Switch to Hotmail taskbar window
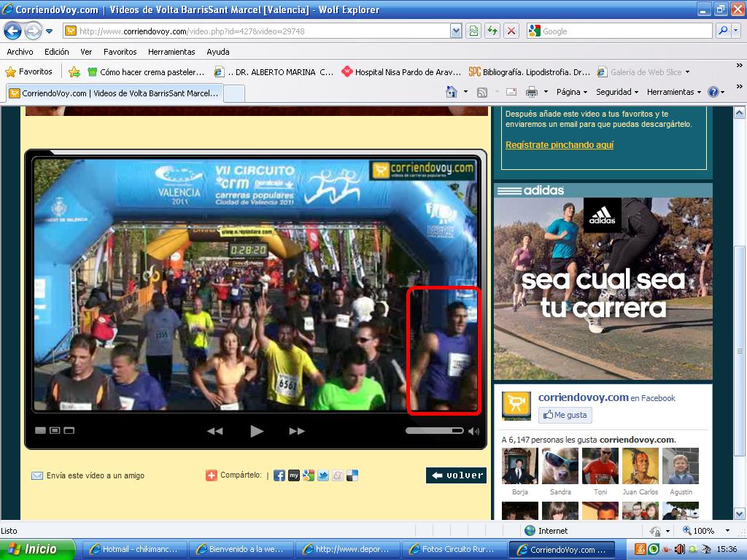The image size is (747, 560). (135, 550)
